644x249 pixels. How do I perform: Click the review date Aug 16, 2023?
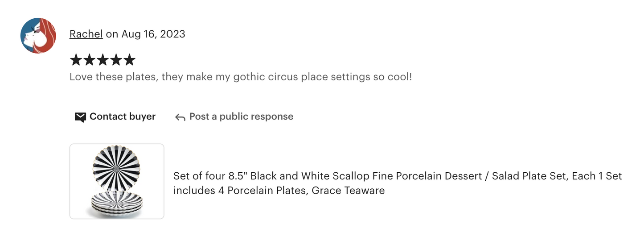153,34
